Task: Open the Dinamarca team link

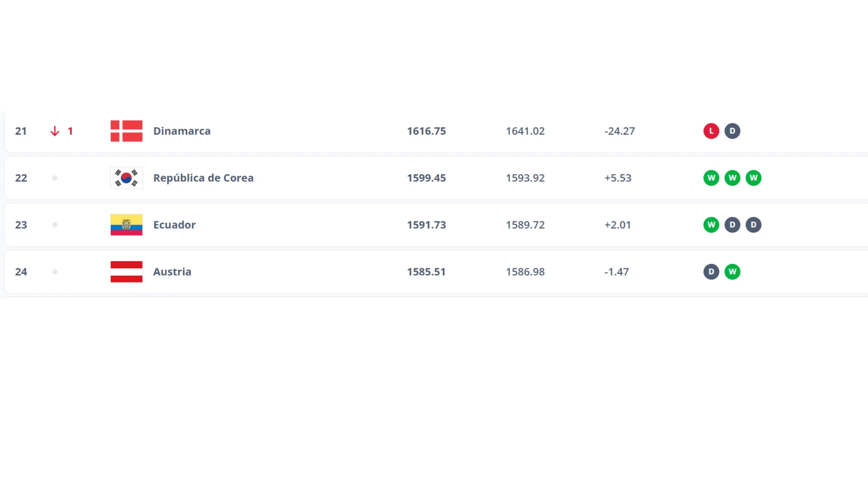Action: point(182,131)
